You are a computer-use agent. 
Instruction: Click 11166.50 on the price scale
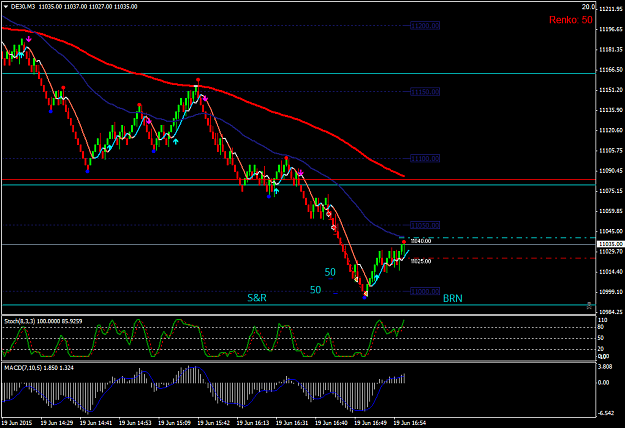click(611, 70)
